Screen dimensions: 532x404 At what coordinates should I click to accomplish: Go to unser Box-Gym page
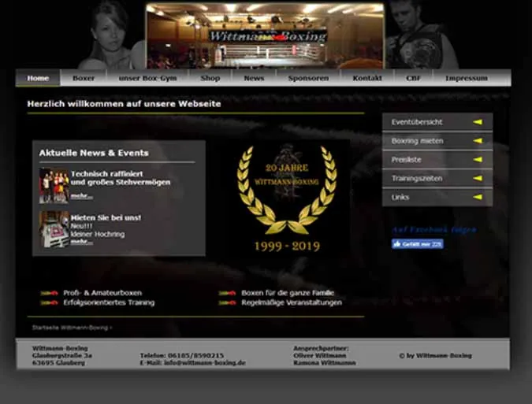click(147, 78)
